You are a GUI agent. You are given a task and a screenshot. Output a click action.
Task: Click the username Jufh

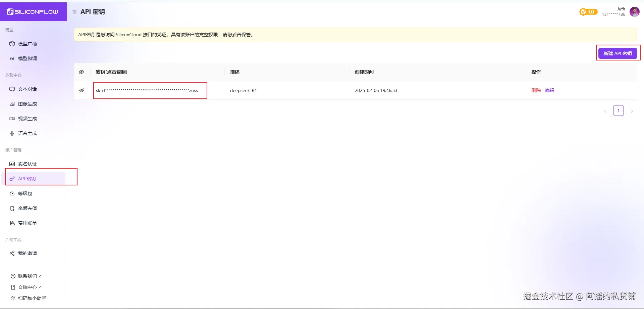coord(621,9)
